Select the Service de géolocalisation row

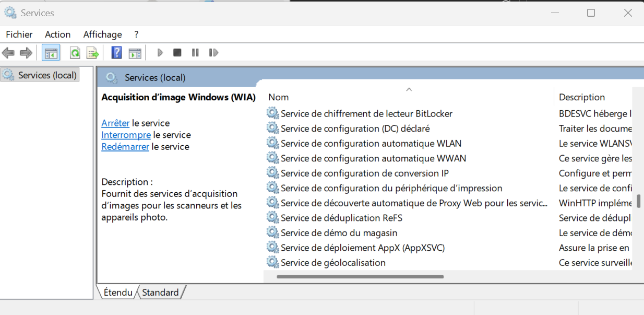tap(333, 263)
